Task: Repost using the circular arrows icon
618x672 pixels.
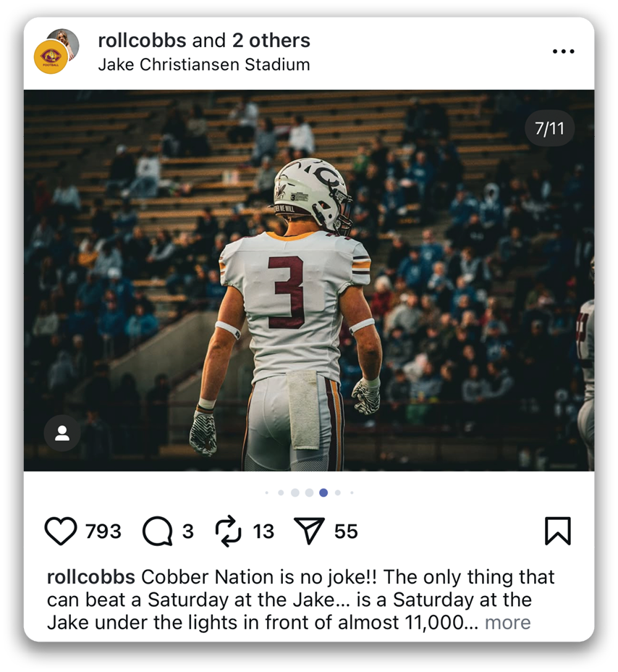Action: 229,532
